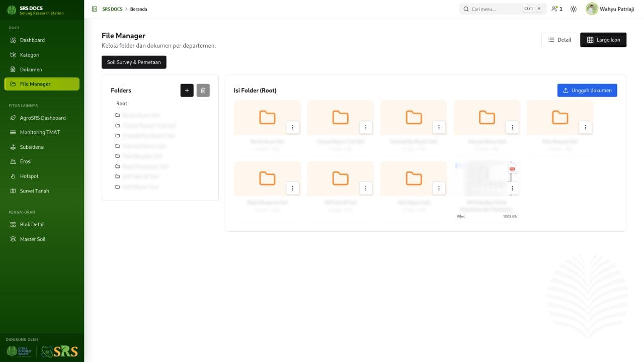Click the 1003 KB file size text
The width and height of the screenshot is (644, 362).
click(510, 217)
